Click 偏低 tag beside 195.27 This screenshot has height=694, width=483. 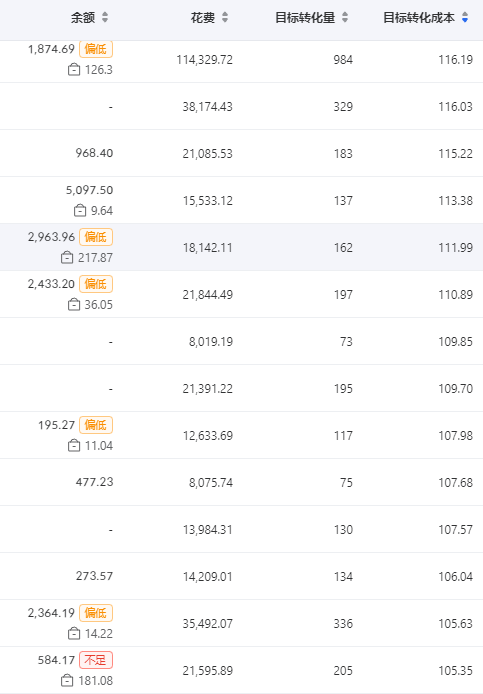click(96, 425)
